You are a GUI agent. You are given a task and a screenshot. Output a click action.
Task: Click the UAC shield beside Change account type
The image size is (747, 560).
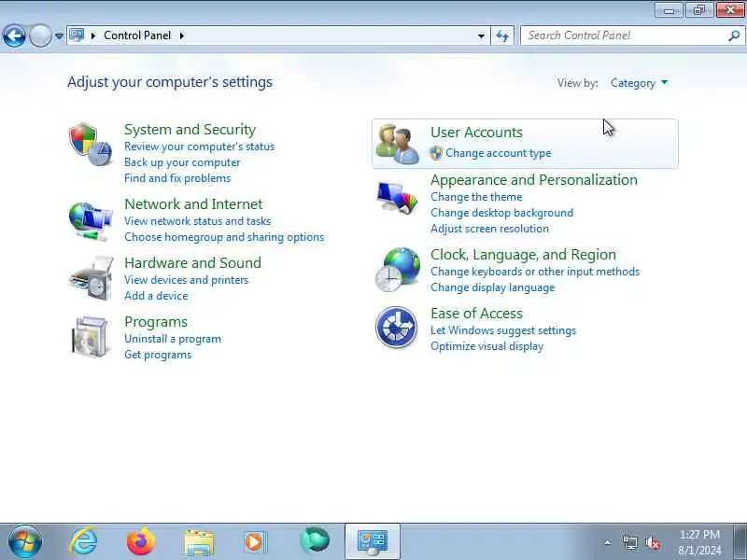pyautogui.click(x=436, y=153)
